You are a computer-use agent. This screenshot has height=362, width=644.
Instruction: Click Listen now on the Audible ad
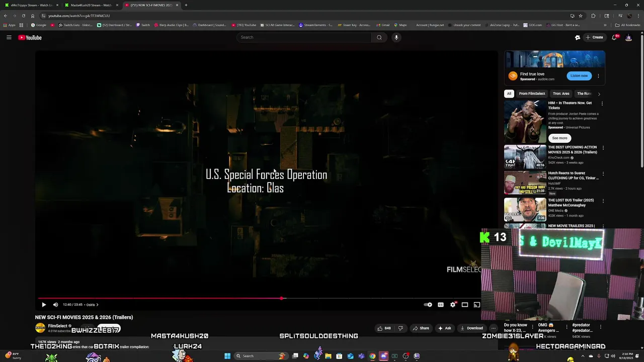click(579, 76)
